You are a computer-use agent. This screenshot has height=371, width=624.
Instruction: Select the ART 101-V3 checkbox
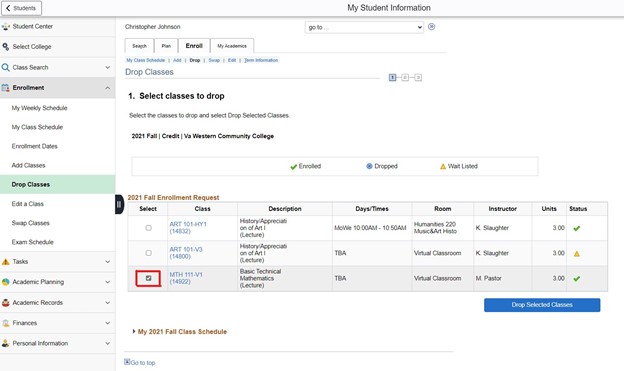(x=148, y=253)
